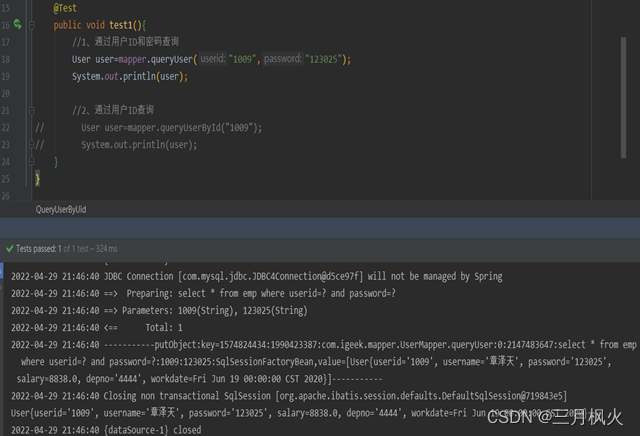This screenshot has height=436, width=640.
Task: Click System.out.println(user) on line 19
Action: pos(130,76)
